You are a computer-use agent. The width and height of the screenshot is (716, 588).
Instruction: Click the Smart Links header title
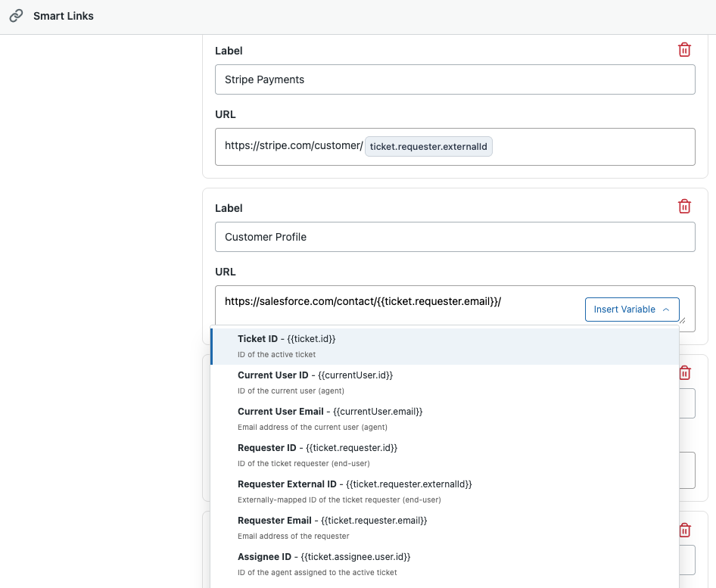tap(64, 16)
